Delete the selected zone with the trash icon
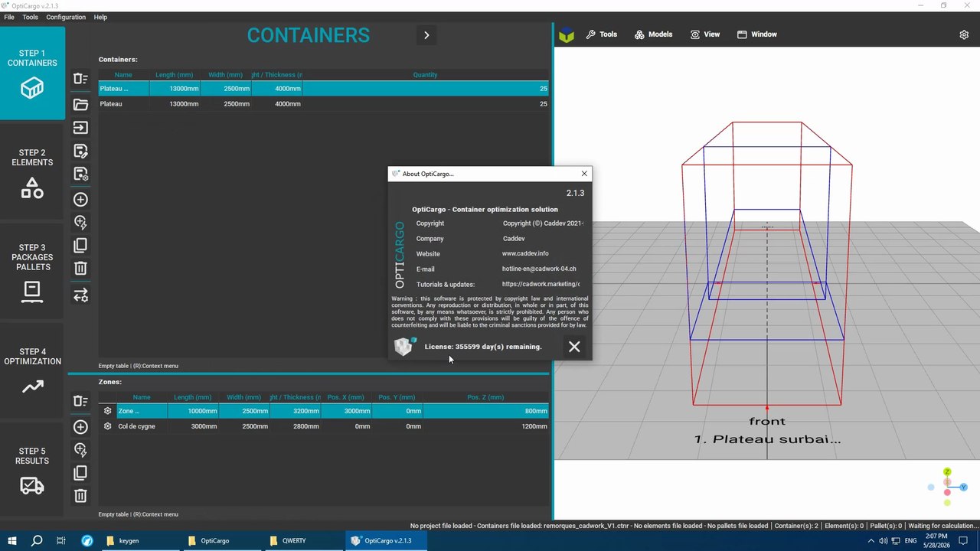This screenshot has height=551, width=980. pos(80,496)
